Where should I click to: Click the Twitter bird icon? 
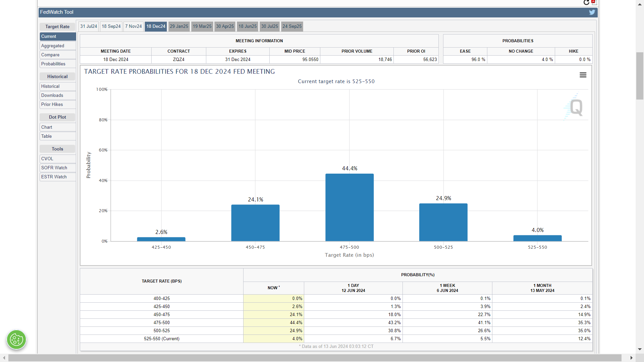(x=592, y=12)
